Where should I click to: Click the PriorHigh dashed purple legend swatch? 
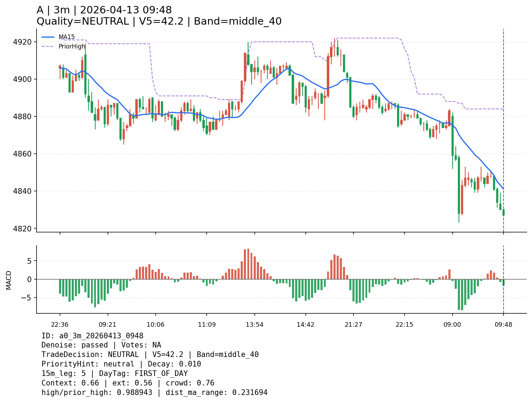click(48, 46)
